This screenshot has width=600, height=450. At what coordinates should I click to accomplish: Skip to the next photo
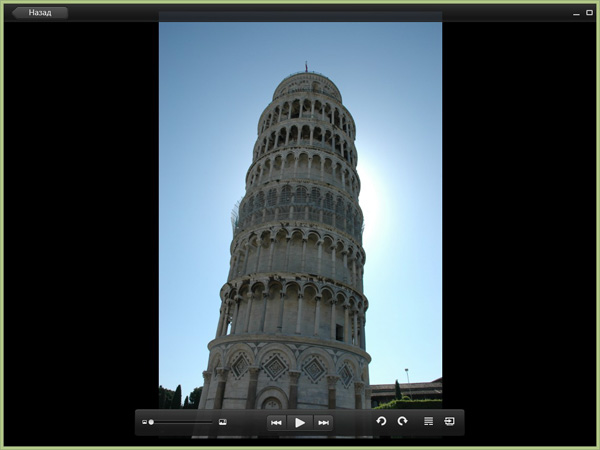323,423
